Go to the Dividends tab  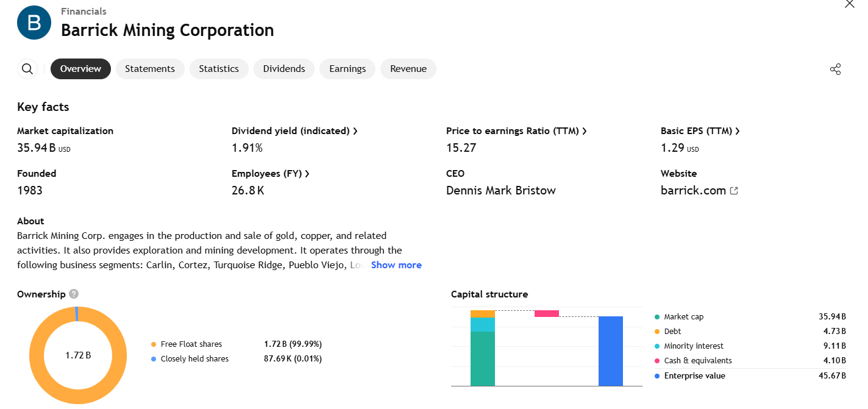point(284,69)
